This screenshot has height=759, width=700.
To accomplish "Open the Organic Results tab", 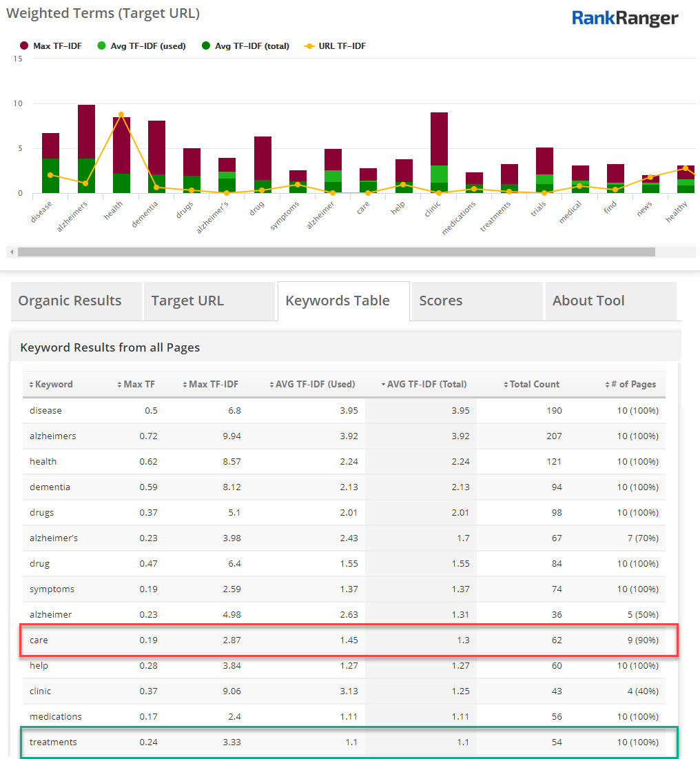I will click(x=70, y=301).
